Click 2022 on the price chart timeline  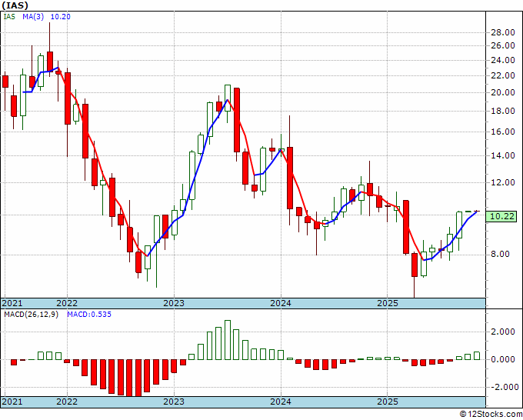[x=67, y=303]
